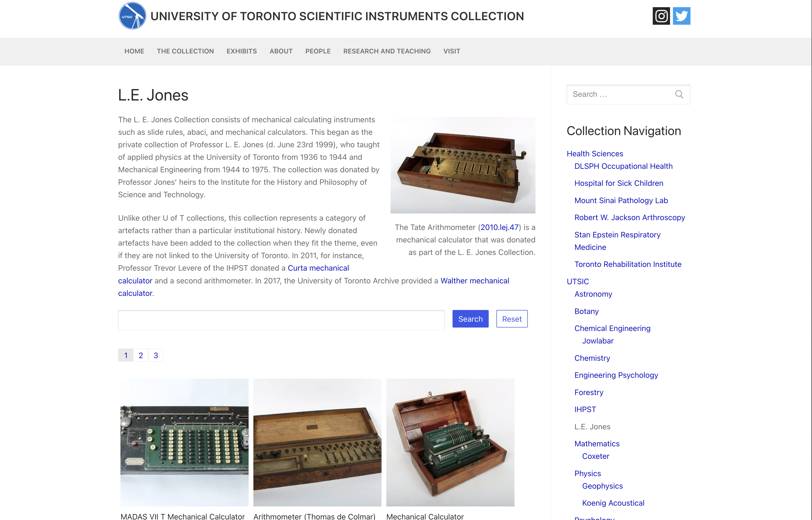
Task: Open the Instagram social icon
Action: click(x=661, y=16)
